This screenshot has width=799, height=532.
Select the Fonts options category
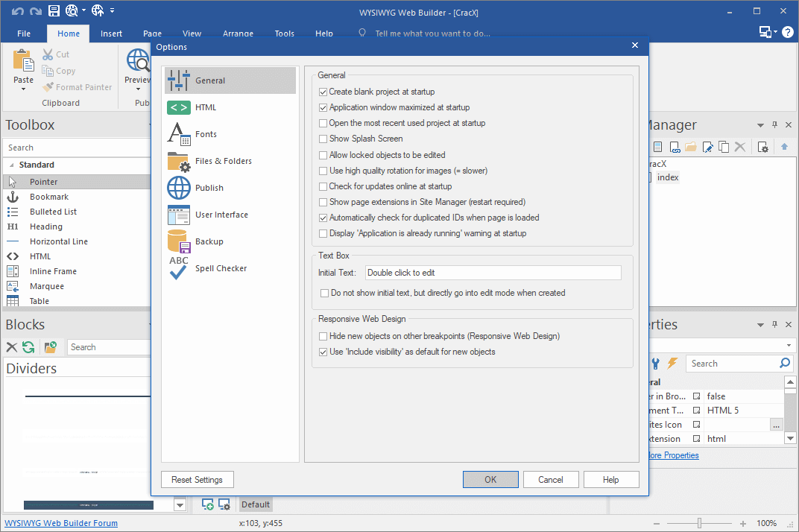[230, 135]
